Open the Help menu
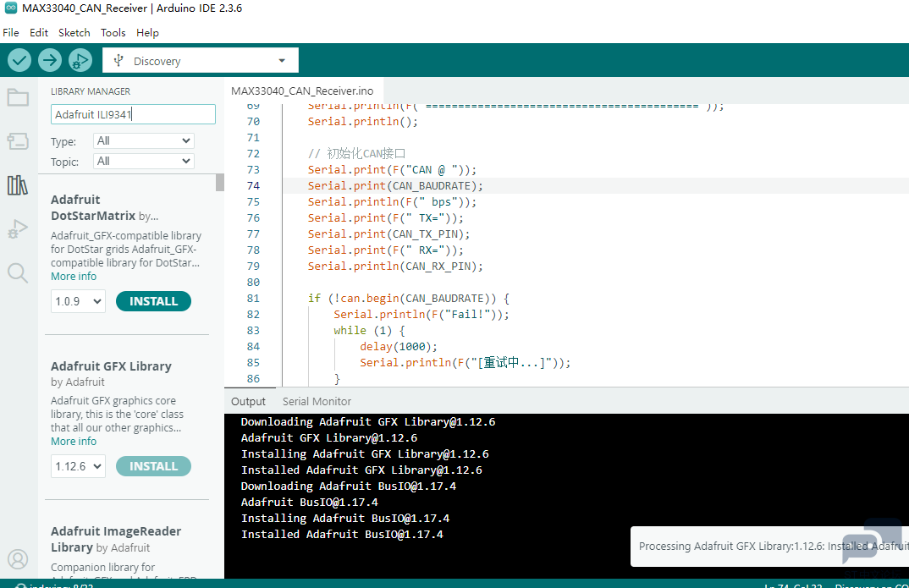Image resolution: width=909 pixels, height=588 pixels. click(147, 32)
